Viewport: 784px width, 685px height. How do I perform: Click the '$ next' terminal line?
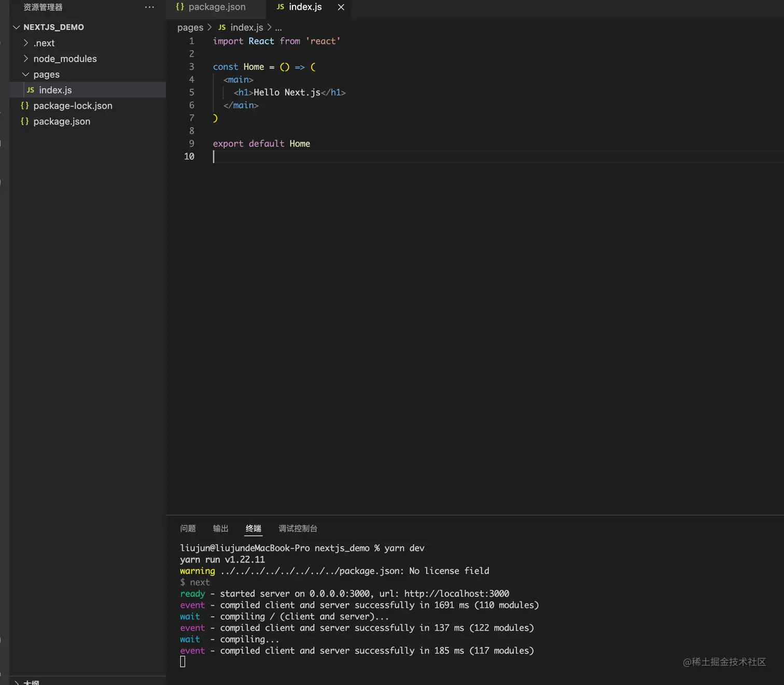tap(195, 582)
